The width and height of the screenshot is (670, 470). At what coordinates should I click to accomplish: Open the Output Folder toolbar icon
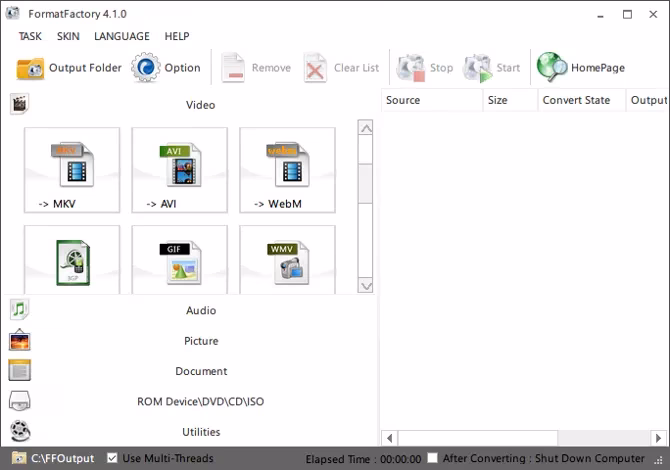coord(31,68)
